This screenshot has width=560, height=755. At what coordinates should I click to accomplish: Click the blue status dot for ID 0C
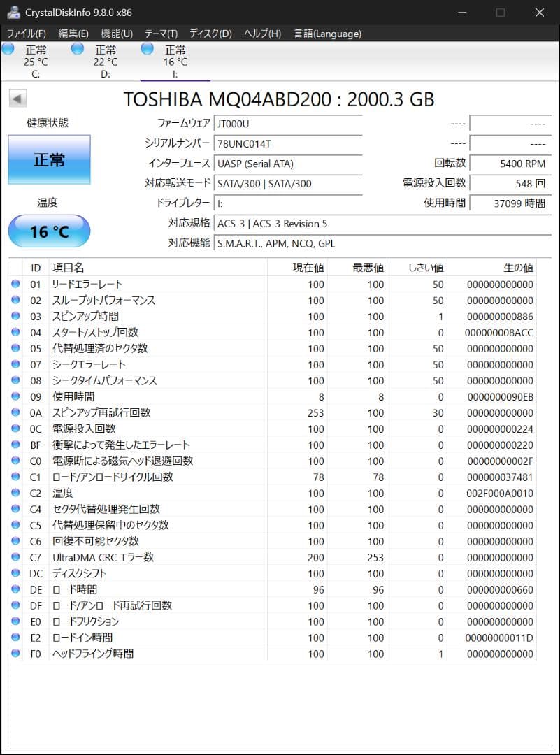[15, 428]
